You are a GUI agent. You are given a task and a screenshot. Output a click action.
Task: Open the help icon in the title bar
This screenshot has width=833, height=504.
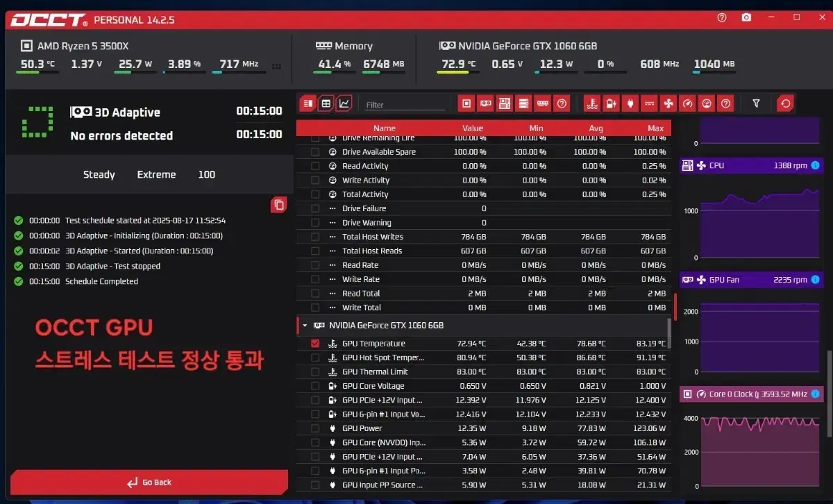(722, 17)
